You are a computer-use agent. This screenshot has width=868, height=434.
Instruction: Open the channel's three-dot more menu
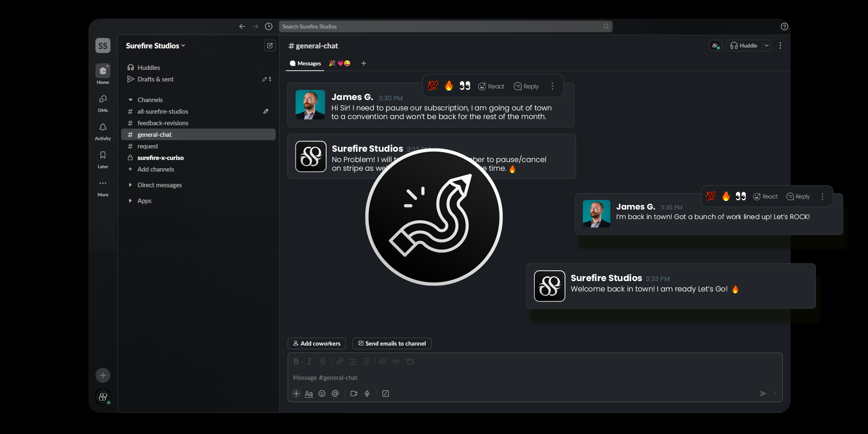click(x=780, y=45)
